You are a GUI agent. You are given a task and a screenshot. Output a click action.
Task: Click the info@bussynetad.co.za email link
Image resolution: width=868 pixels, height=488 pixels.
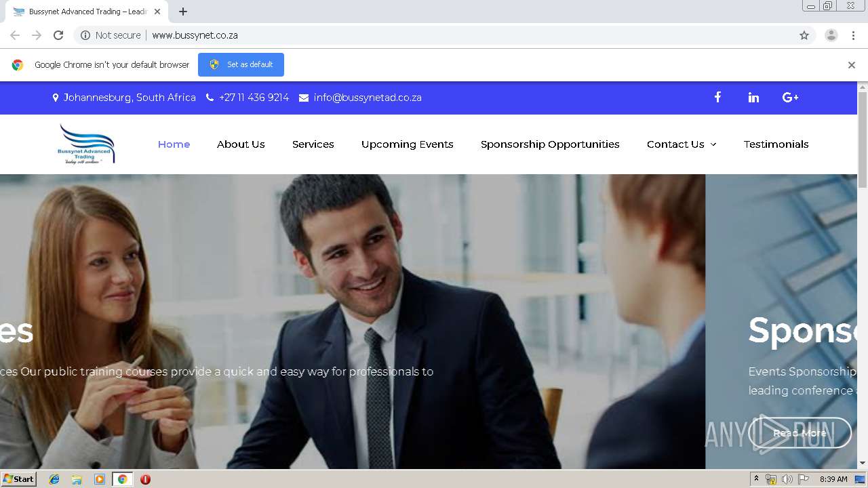pyautogui.click(x=368, y=98)
